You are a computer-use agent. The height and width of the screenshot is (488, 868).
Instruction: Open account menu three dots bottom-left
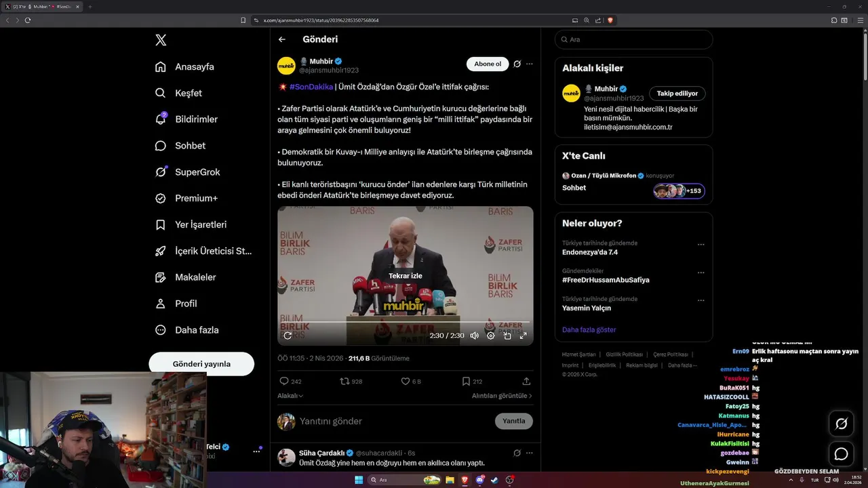tap(257, 451)
